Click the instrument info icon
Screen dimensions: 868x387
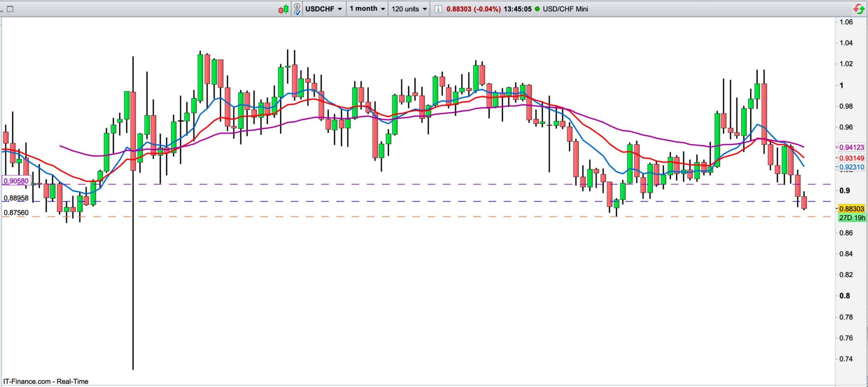coord(438,9)
